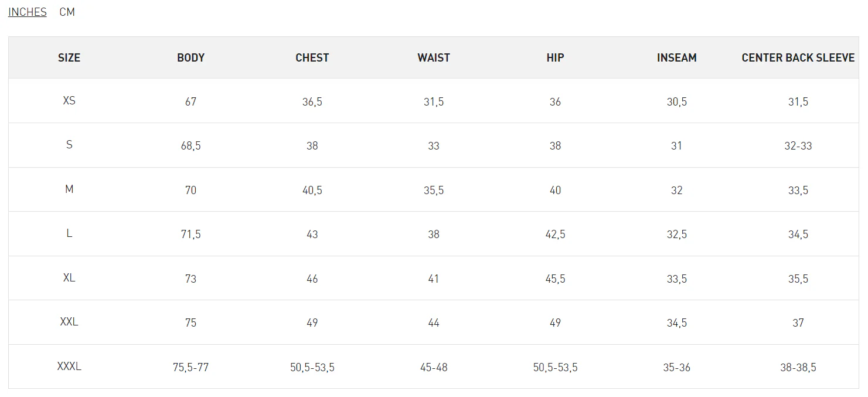Image resolution: width=868 pixels, height=397 pixels.
Task: Select the XXXL size row label
Action: [x=69, y=367]
